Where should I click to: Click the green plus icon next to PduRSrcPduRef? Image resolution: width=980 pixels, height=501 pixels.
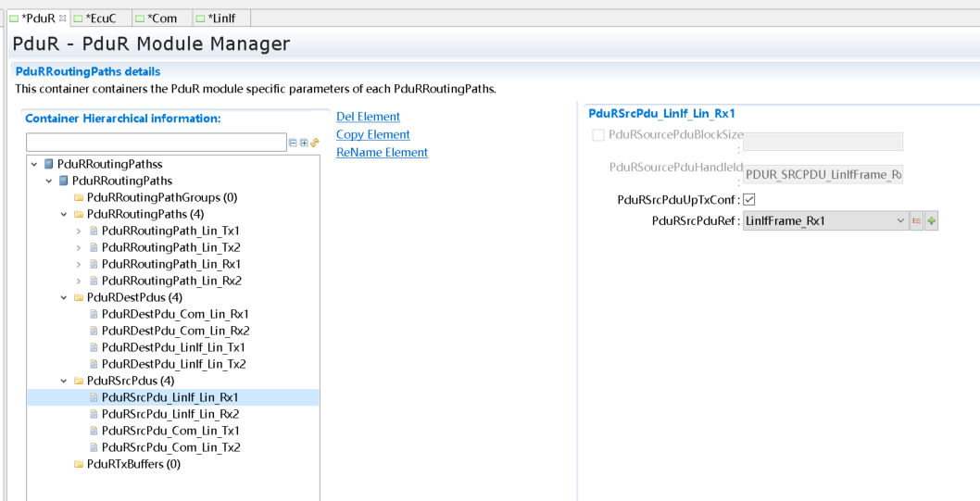(x=931, y=221)
